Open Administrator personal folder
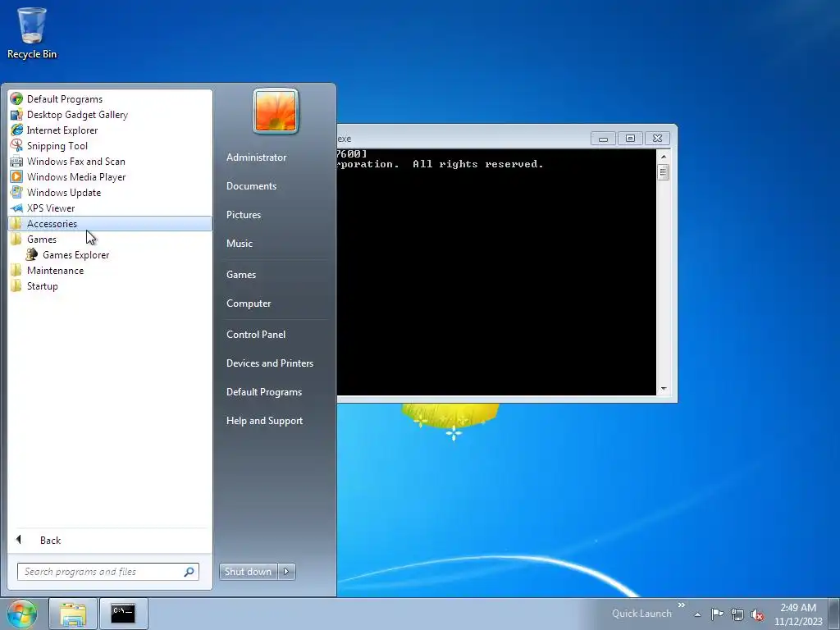The image size is (840, 630). coord(257,157)
